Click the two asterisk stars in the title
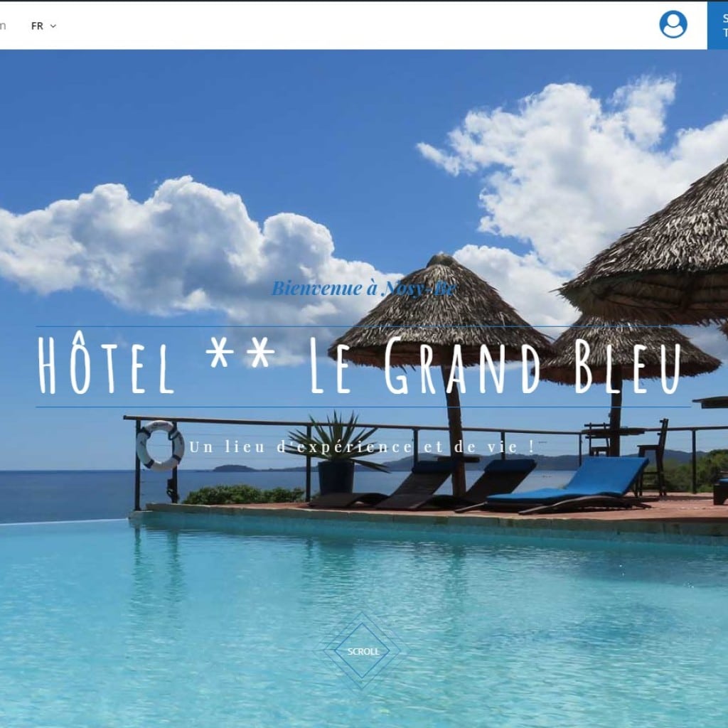This screenshot has height=728, width=728. (240, 353)
